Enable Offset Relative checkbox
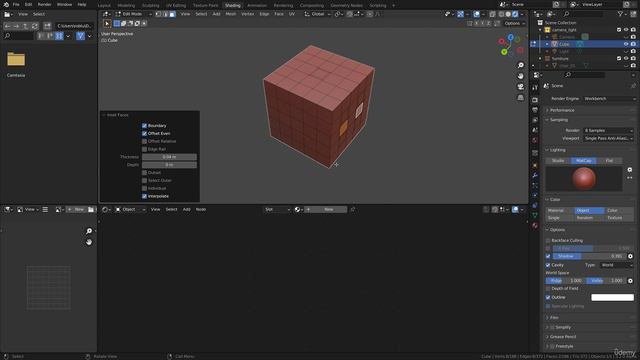This screenshot has height=360, width=640. click(x=144, y=141)
